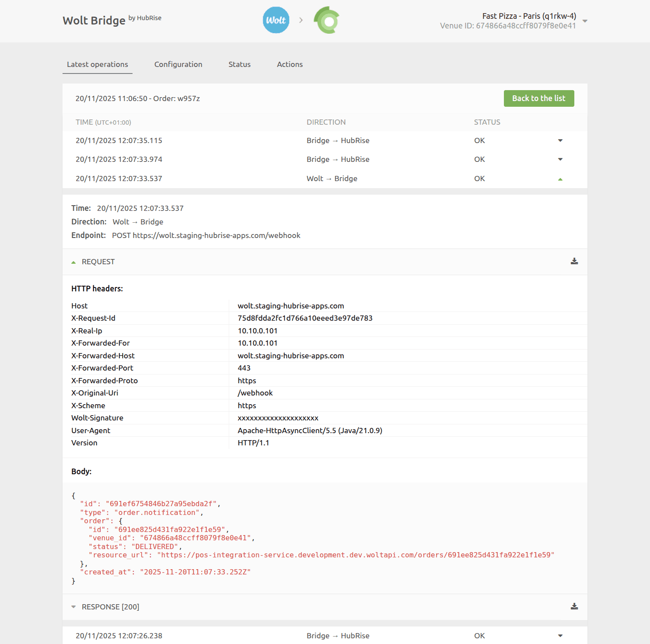Switch to the Configuration tab
Image resolution: width=650 pixels, height=644 pixels.
click(178, 64)
